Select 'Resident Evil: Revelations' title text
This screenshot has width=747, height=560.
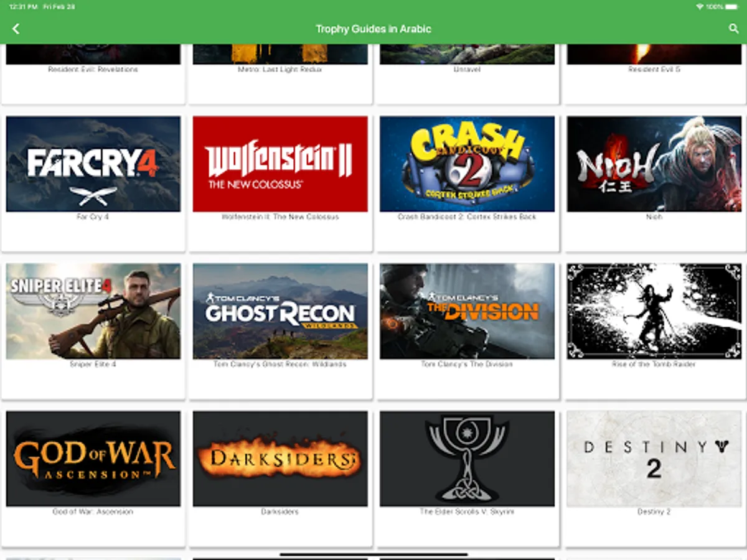coord(93,70)
